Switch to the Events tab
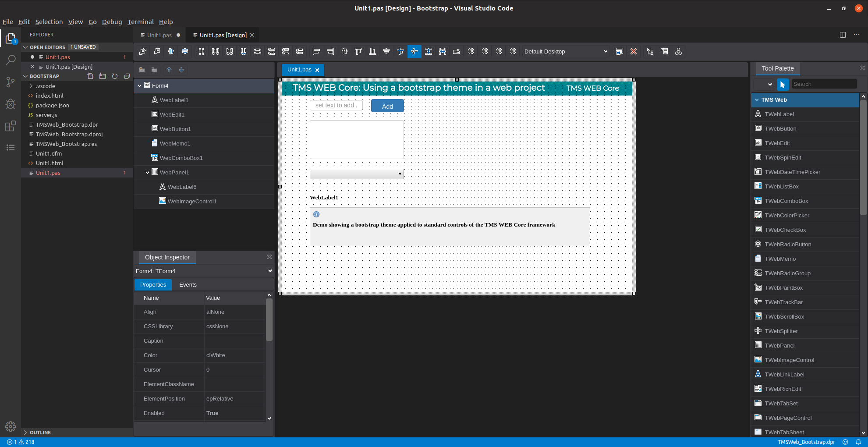 pos(188,285)
